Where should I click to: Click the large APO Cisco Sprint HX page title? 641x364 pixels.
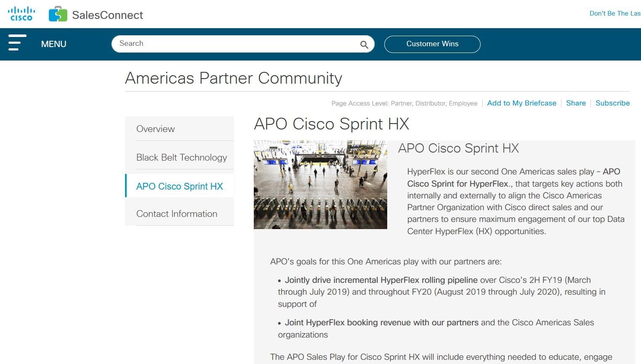point(332,124)
